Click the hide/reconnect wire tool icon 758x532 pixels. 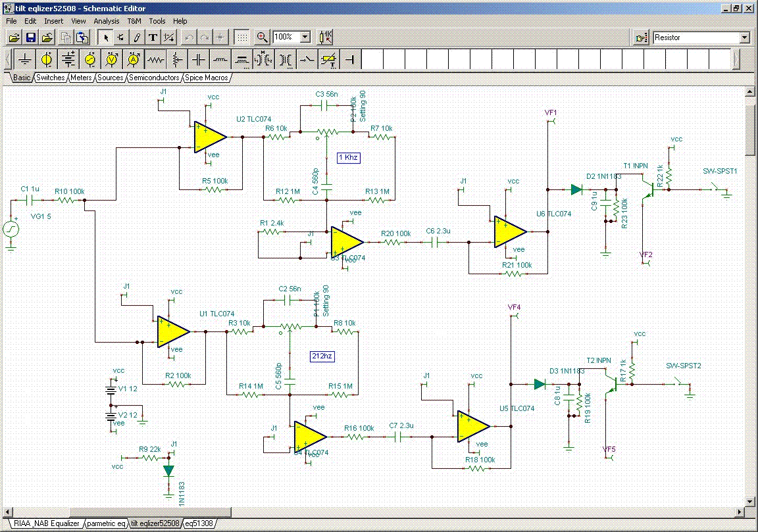pyautogui.click(x=168, y=37)
